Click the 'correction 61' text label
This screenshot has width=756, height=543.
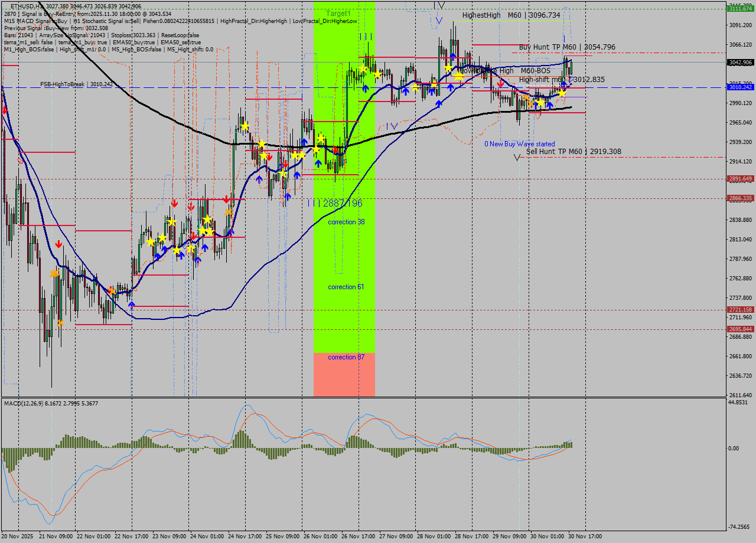pyautogui.click(x=346, y=287)
